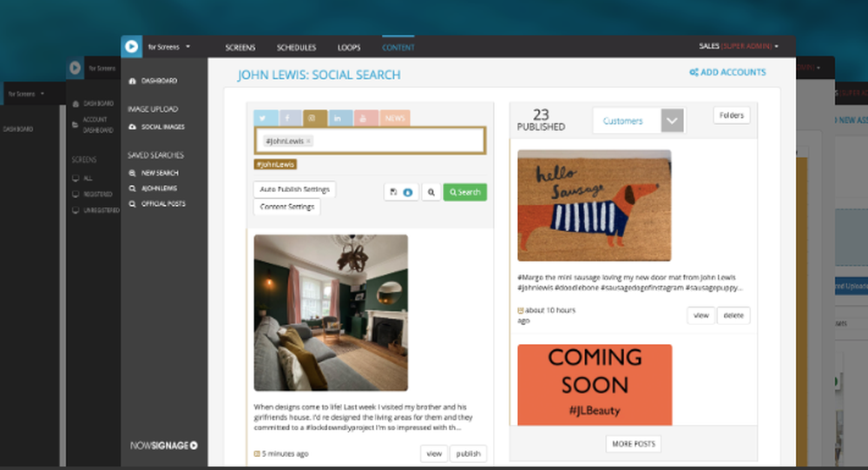The width and height of the screenshot is (868, 470).
Task: Click the 23 PUBLISHED counter
Action: click(541, 119)
